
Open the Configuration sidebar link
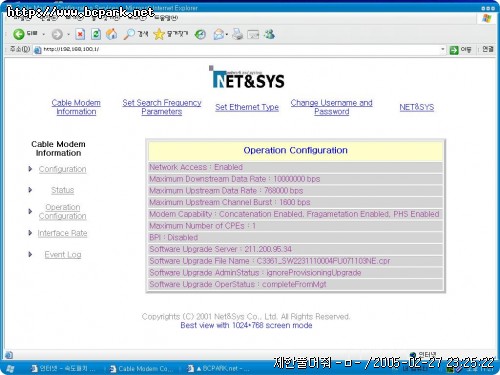click(63, 169)
